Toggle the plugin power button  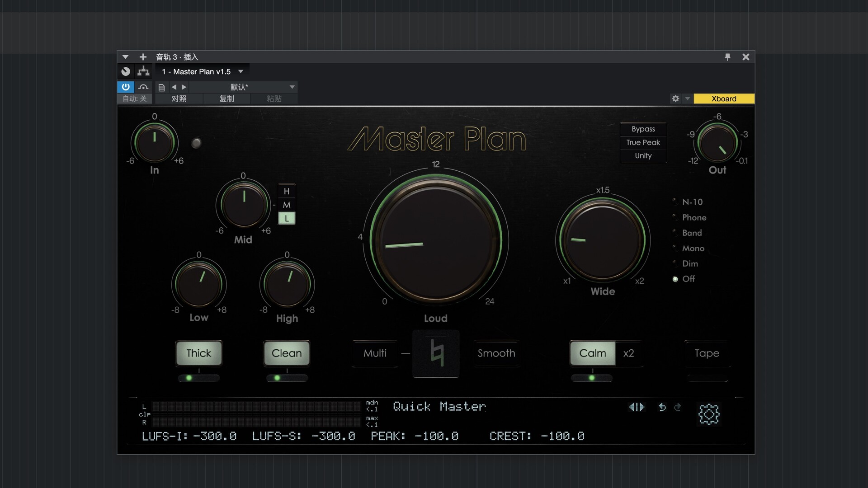coord(126,87)
